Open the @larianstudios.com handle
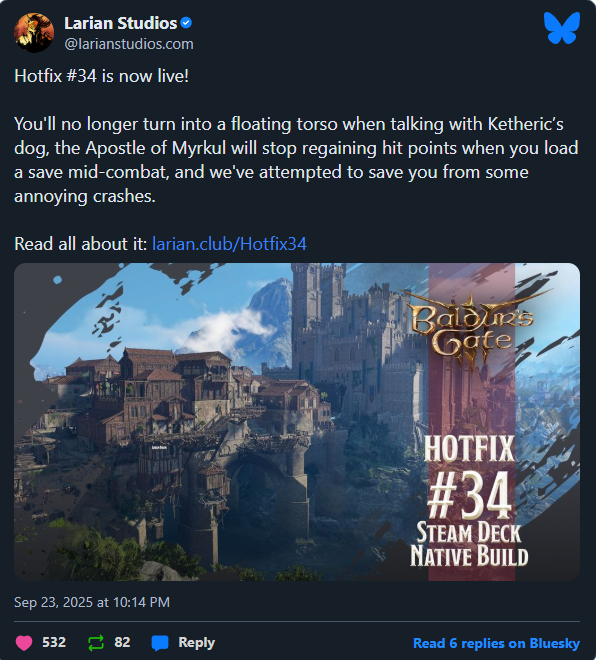This screenshot has width=596, height=660. click(x=129, y=44)
